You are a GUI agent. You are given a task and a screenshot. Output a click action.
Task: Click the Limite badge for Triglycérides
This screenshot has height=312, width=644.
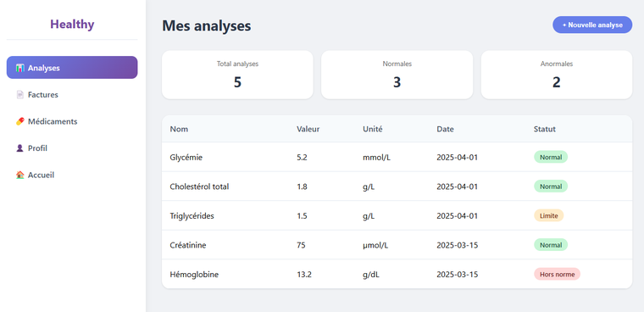(549, 215)
